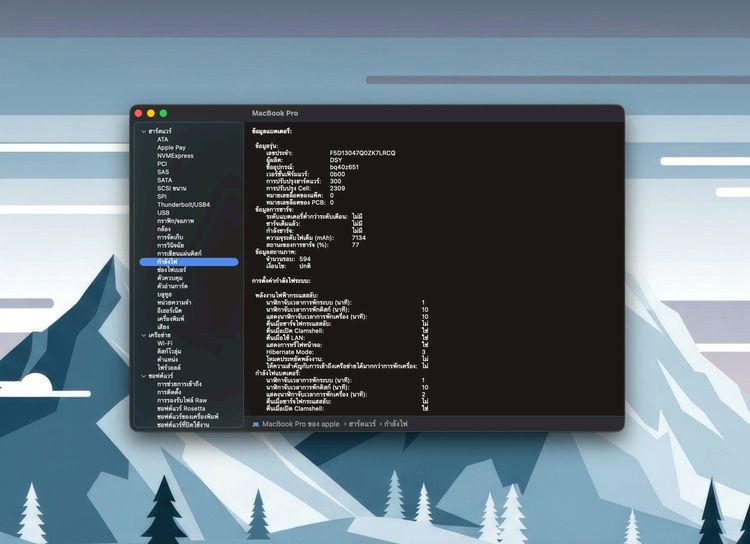The height and width of the screenshot is (544, 750).
Task: Open the NVMExpress hardware entry
Action: click(175, 155)
